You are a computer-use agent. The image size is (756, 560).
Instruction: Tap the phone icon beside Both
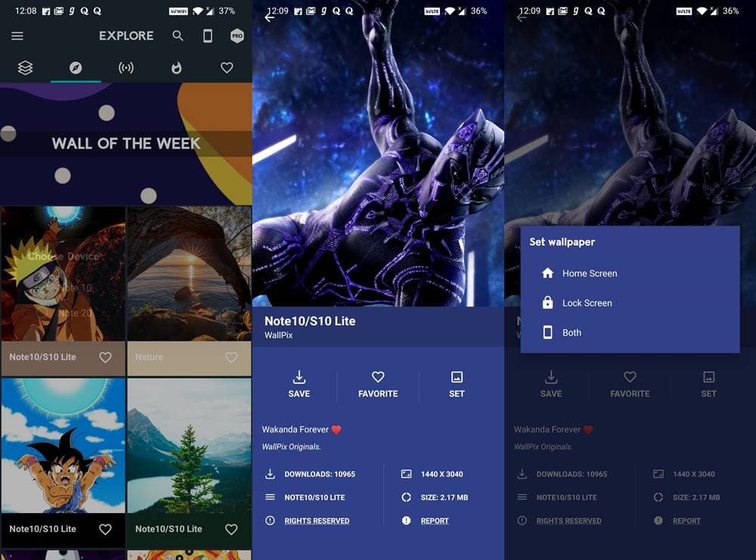(547, 333)
